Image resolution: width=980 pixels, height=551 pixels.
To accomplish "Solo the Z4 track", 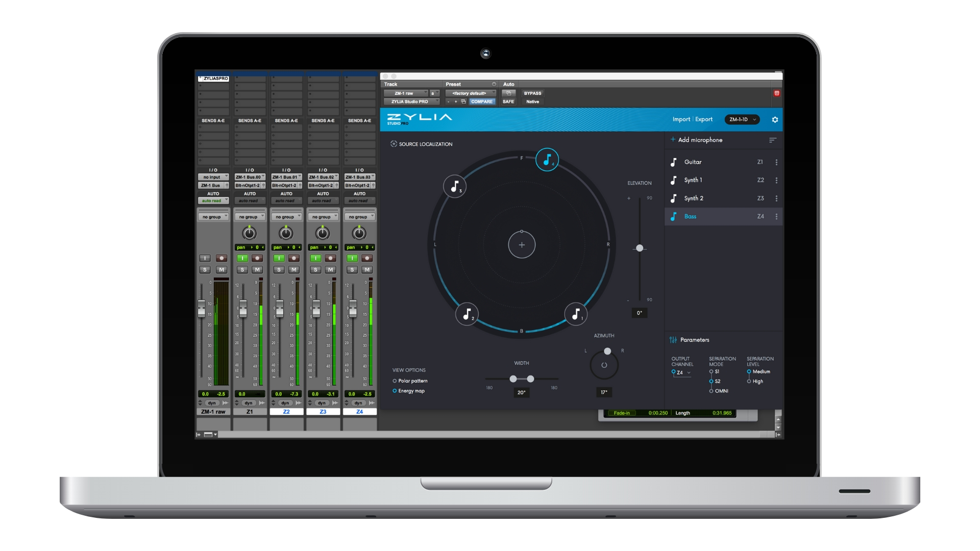I will click(x=352, y=270).
